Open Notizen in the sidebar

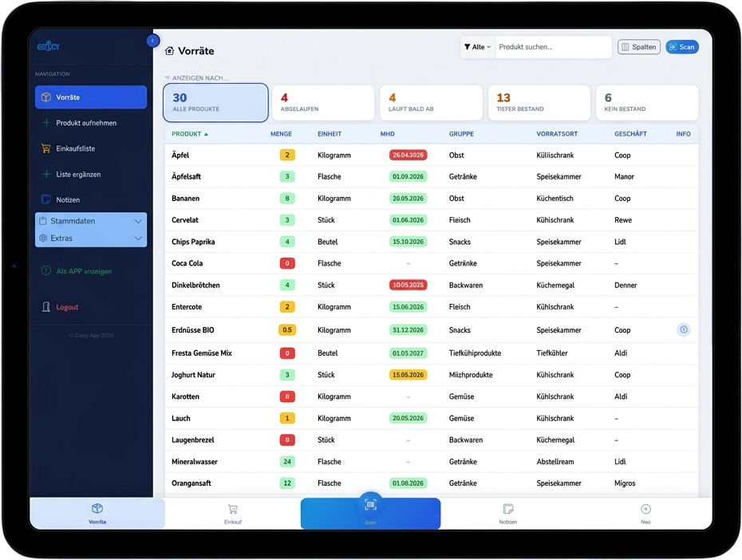pos(91,199)
